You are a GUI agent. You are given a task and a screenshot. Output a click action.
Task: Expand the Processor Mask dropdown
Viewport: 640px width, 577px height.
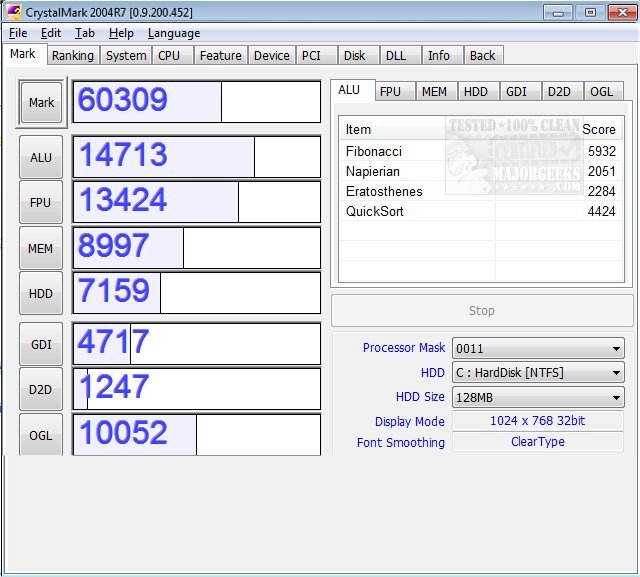click(538, 349)
